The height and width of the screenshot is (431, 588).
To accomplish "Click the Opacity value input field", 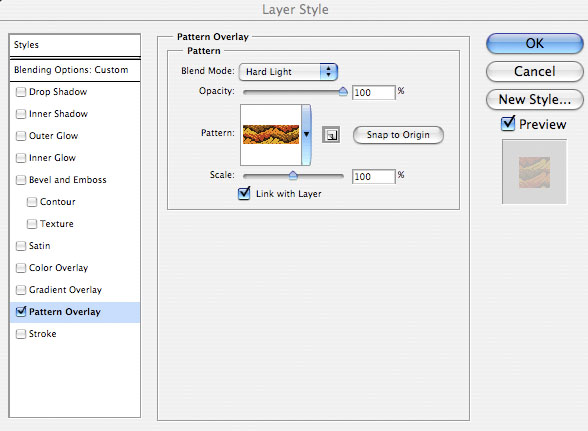I will tap(374, 92).
